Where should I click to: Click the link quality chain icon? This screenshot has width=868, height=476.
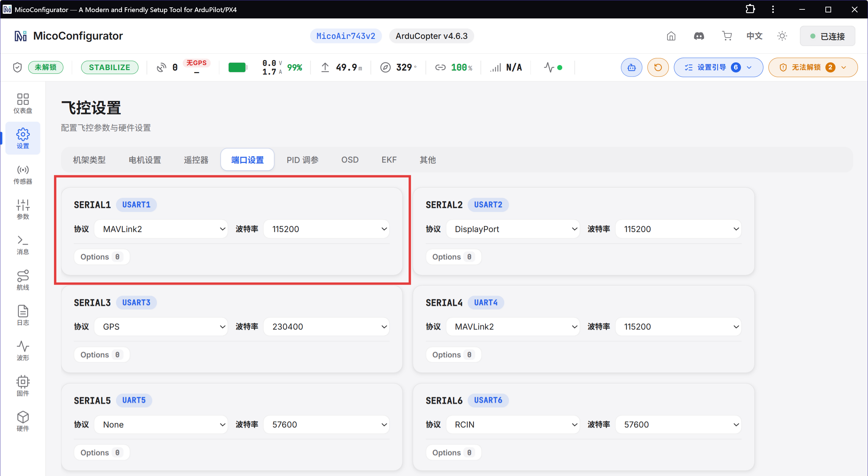(x=440, y=67)
